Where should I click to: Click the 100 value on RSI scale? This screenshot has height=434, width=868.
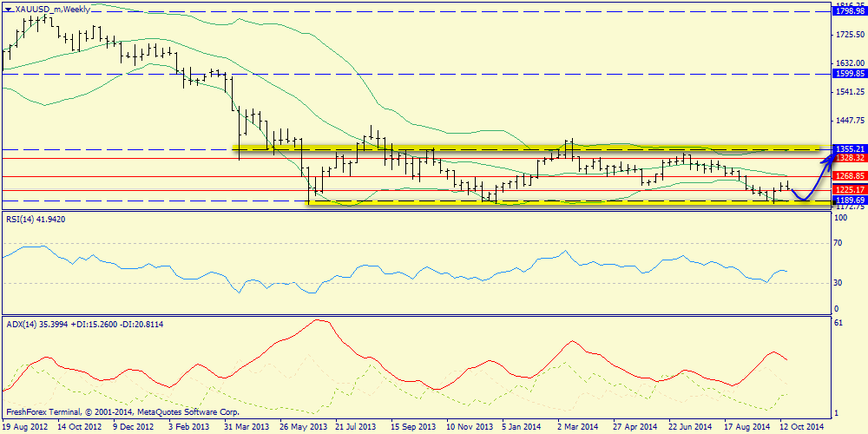[841, 219]
